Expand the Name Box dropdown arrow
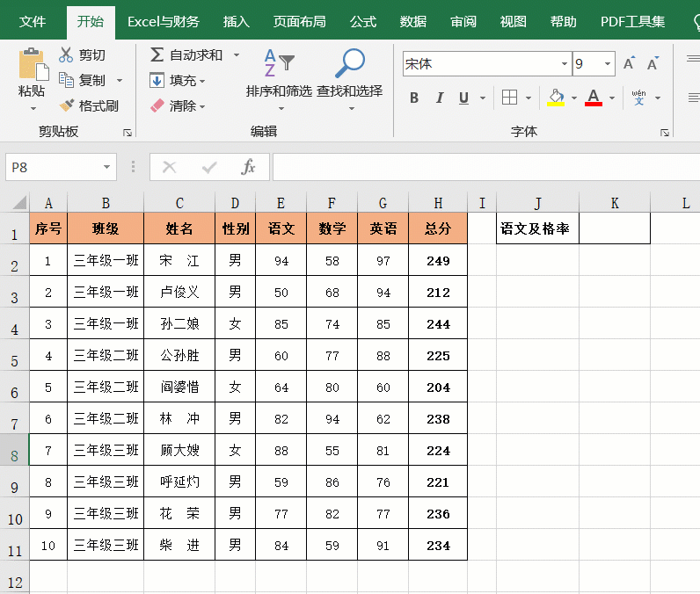Image resolution: width=700 pixels, height=594 pixels. pos(106,167)
